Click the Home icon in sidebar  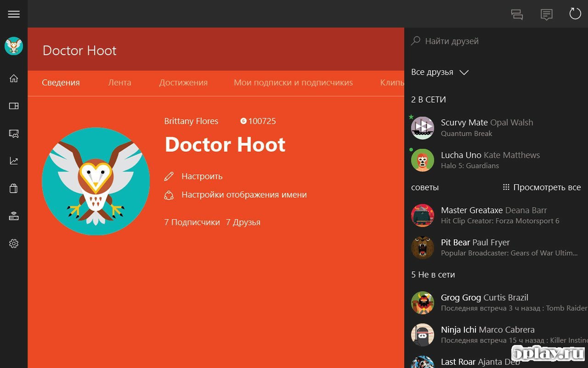pos(14,78)
